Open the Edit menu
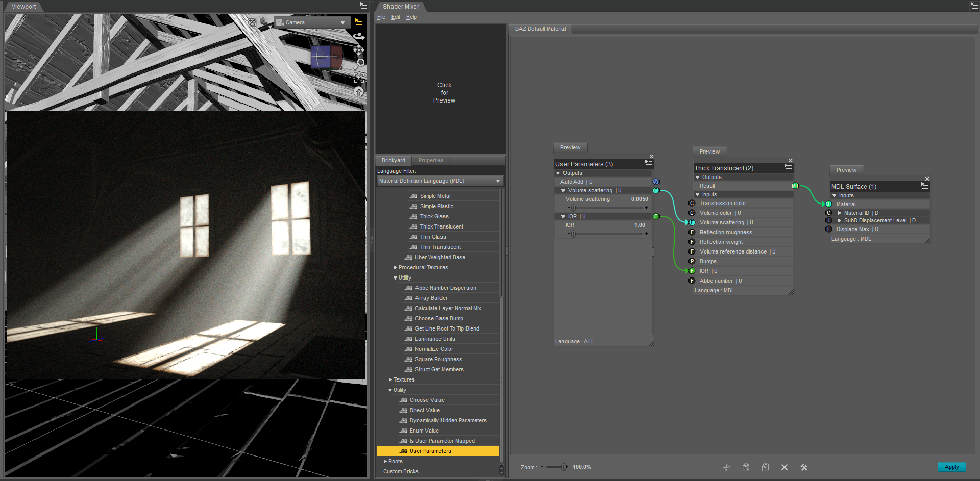This screenshot has height=481, width=980. coord(396,17)
